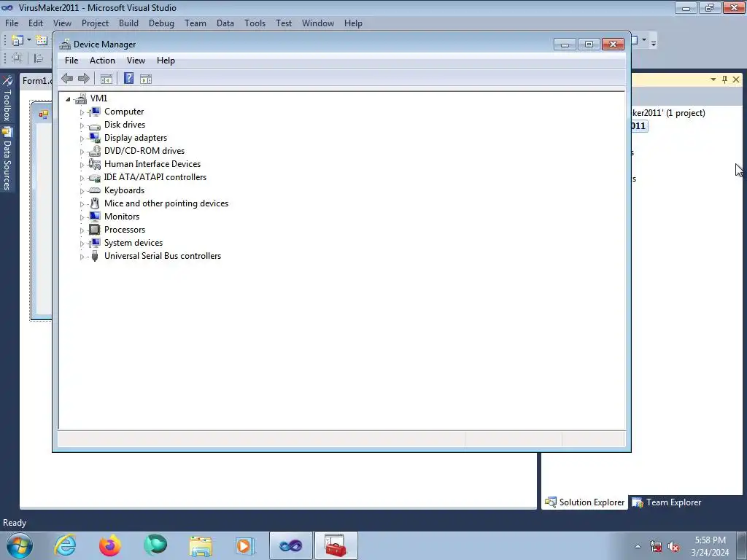
Task: Open the Windows Start menu orb
Action: [19, 545]
